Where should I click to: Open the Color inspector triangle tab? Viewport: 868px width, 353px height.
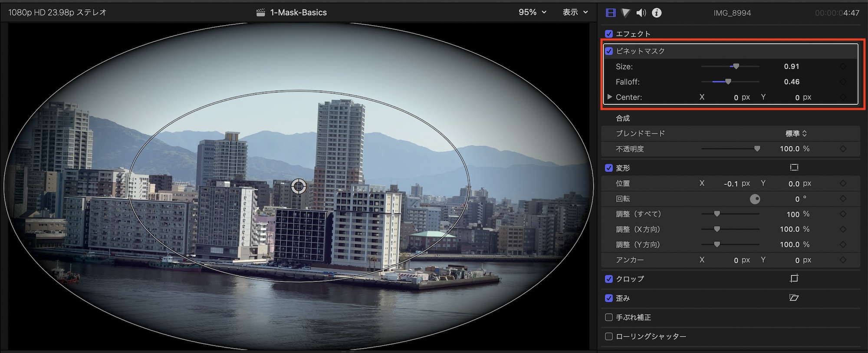[625, 13]
